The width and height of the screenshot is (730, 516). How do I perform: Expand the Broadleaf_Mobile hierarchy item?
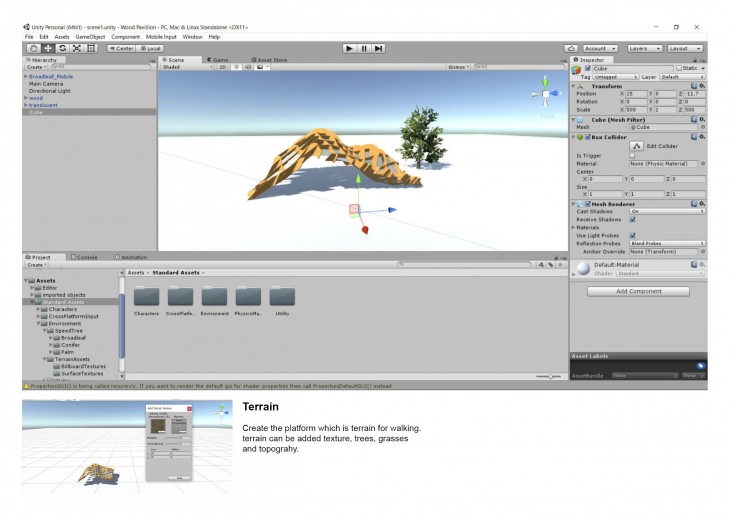click(26, 76)
